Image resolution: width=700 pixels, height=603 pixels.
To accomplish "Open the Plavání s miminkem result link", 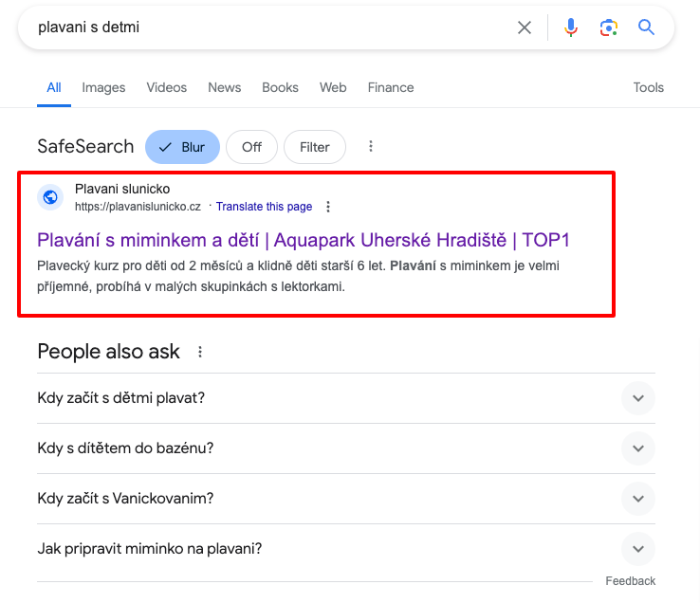I will pyautogui.click(x=304, y=239).
